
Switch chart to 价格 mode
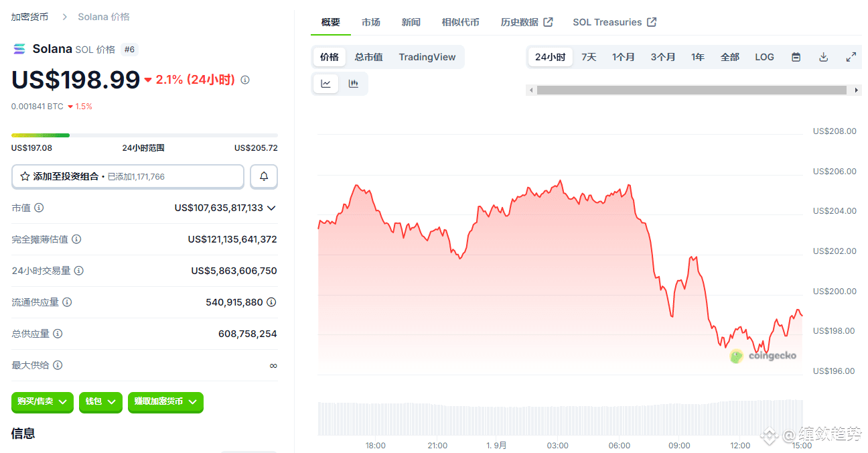click(x=330, y=57)
